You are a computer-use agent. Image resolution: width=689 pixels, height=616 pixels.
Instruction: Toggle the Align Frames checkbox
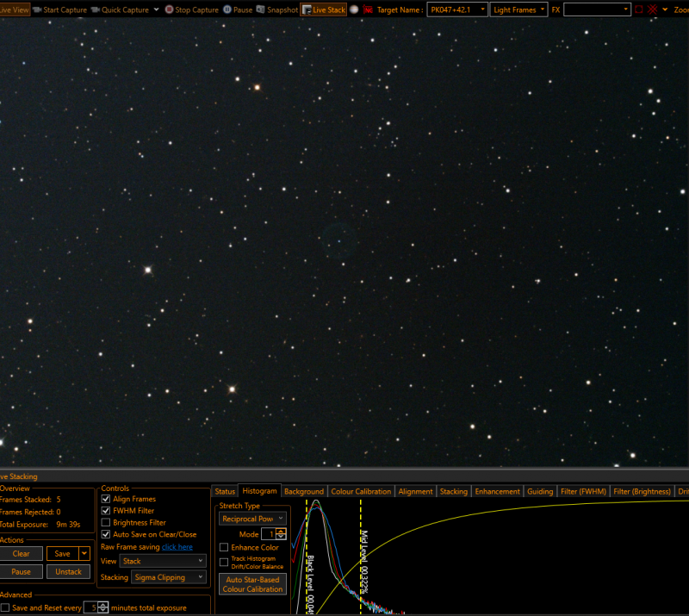(x=105, y=499)
